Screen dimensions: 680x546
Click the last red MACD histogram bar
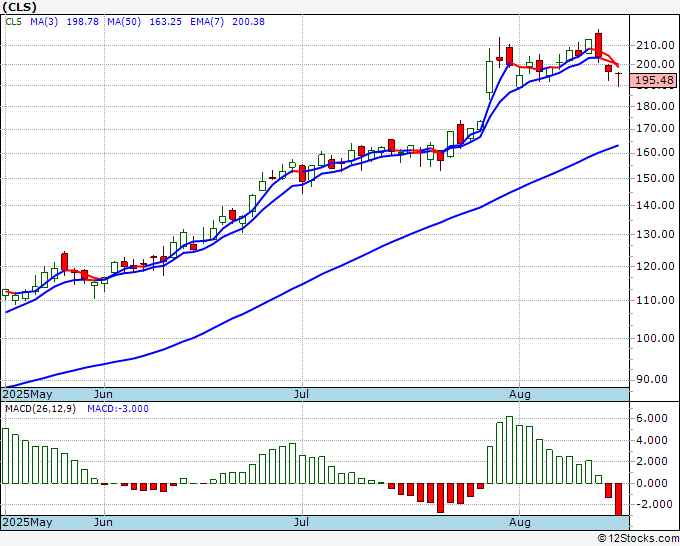click(618, 499)
